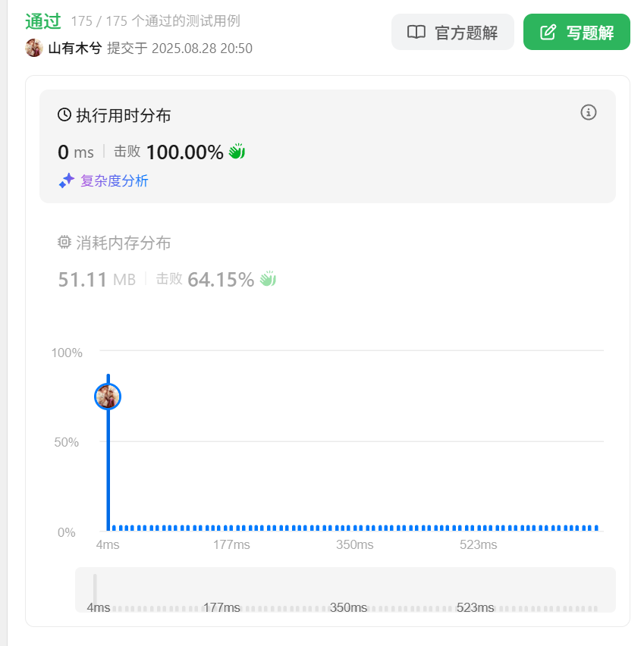Click the 177ms label on chart axis

click(x=231, y=544)
